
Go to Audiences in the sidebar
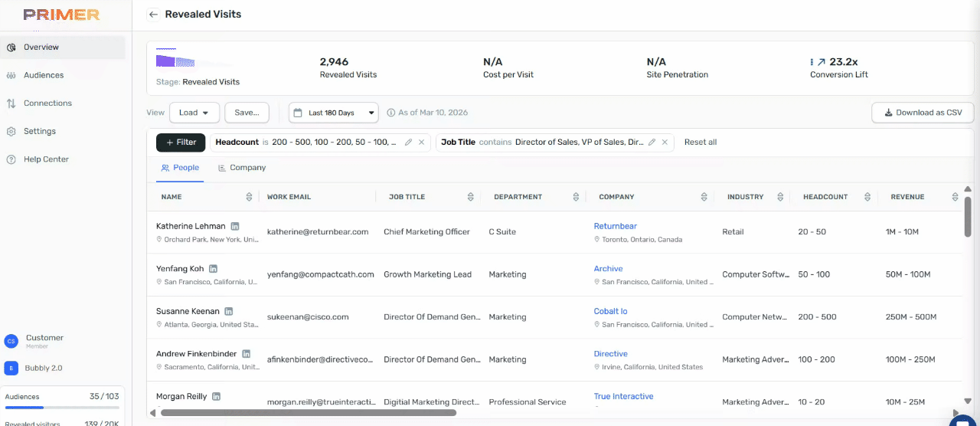point(44,75)
